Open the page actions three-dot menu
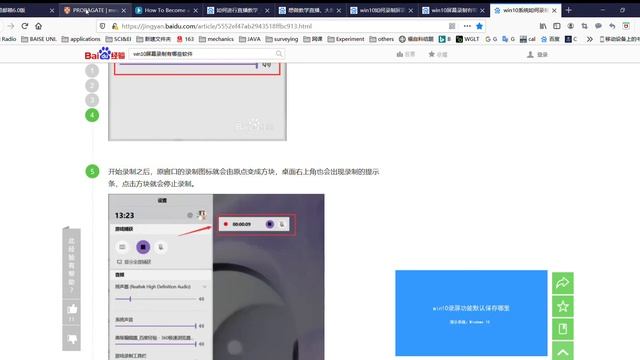Viewport: 640px width, 360px height. [x=467, y=26]
